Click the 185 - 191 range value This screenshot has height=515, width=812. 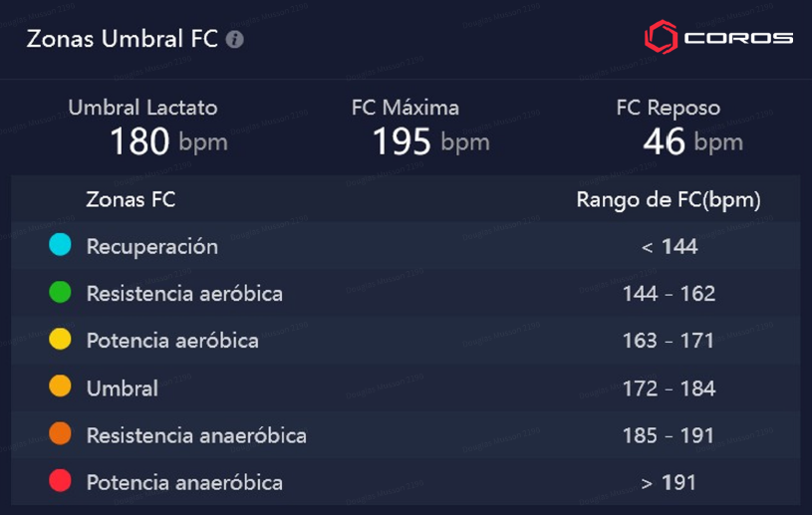point(669,435)
